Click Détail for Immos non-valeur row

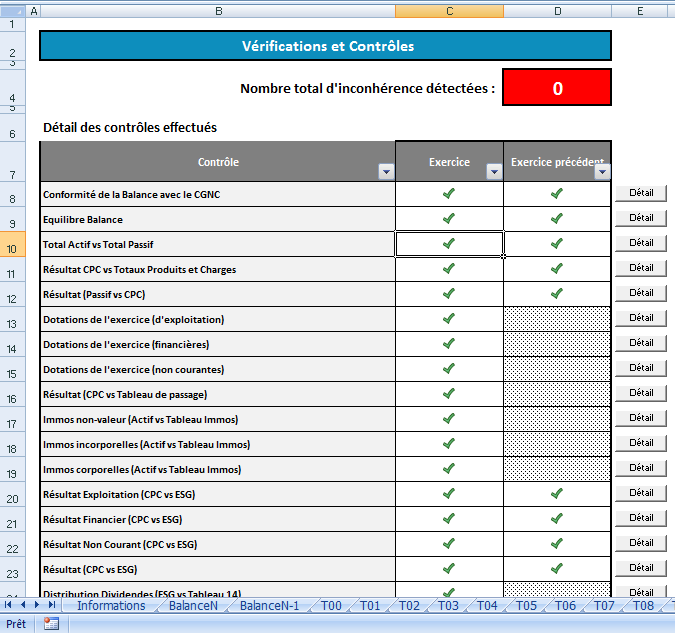click(x=641, y=418)
